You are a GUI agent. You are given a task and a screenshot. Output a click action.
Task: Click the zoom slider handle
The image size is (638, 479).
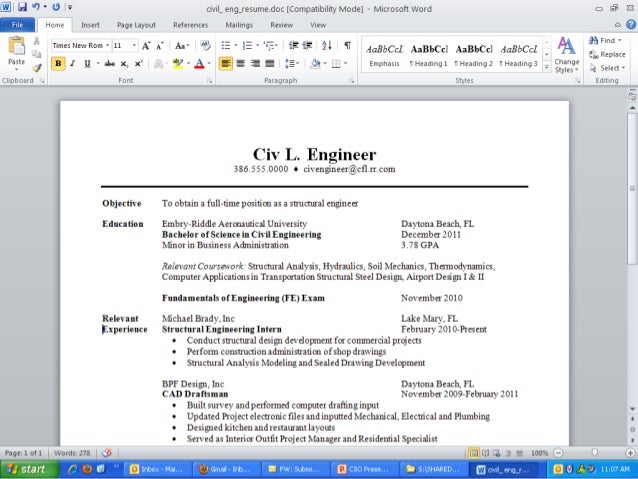pos(595,453)
